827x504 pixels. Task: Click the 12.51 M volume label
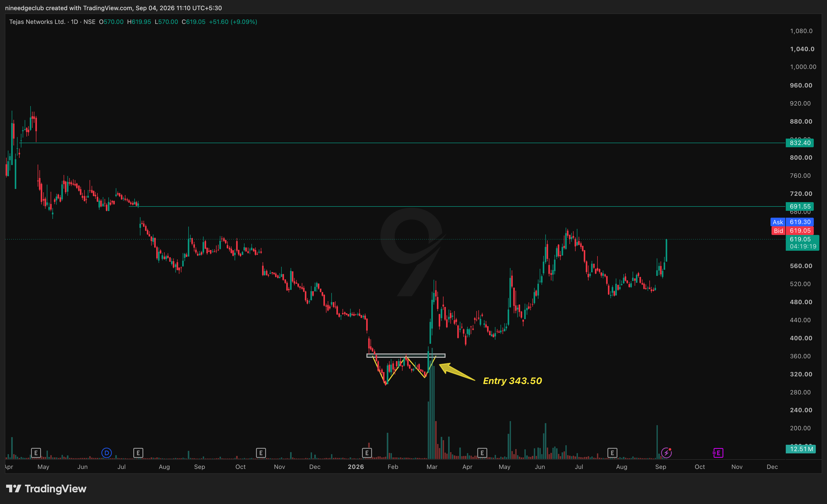point(801,449)
